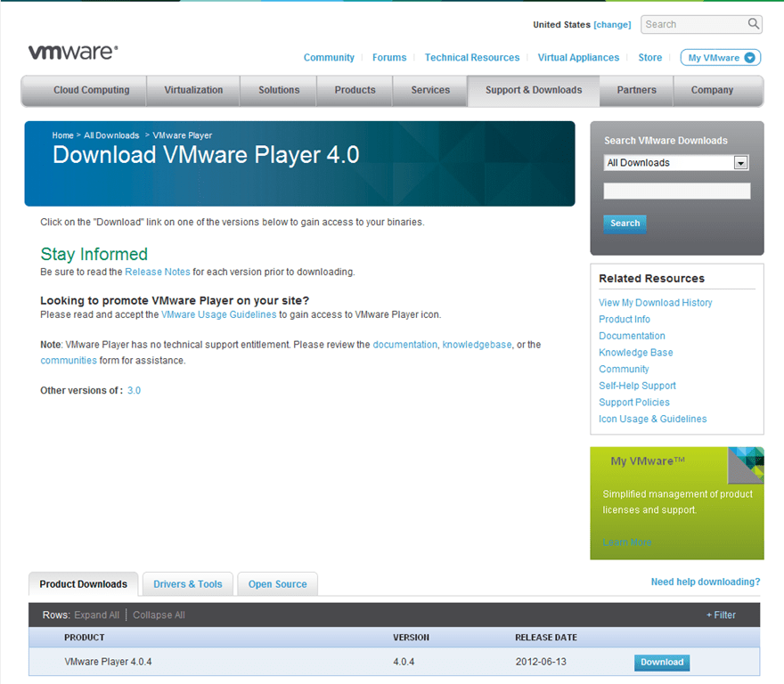Click Collapse All rows
This screenshot has height=684, width=784.
159,615
